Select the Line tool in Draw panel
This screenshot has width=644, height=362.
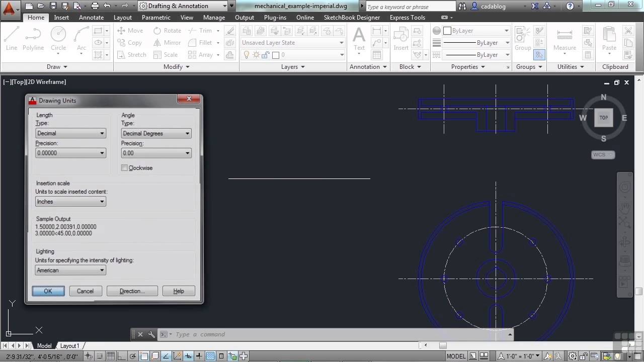point(12,38)
